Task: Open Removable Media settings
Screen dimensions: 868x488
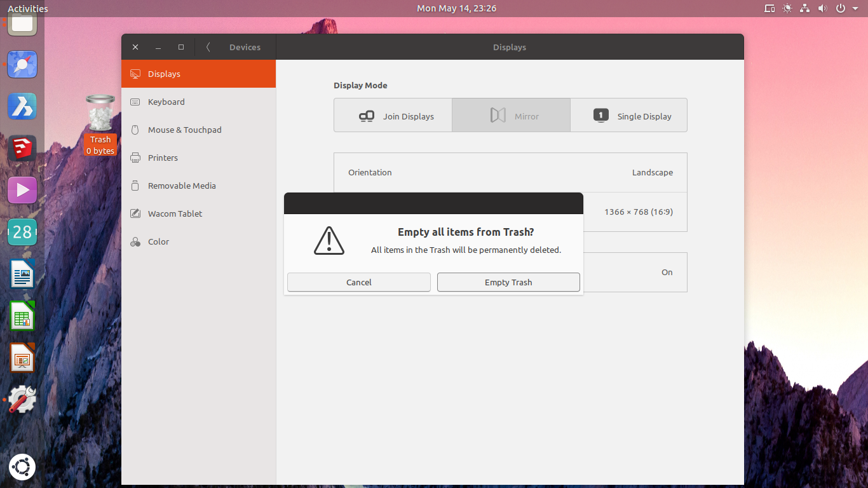Action: point(198,186)
